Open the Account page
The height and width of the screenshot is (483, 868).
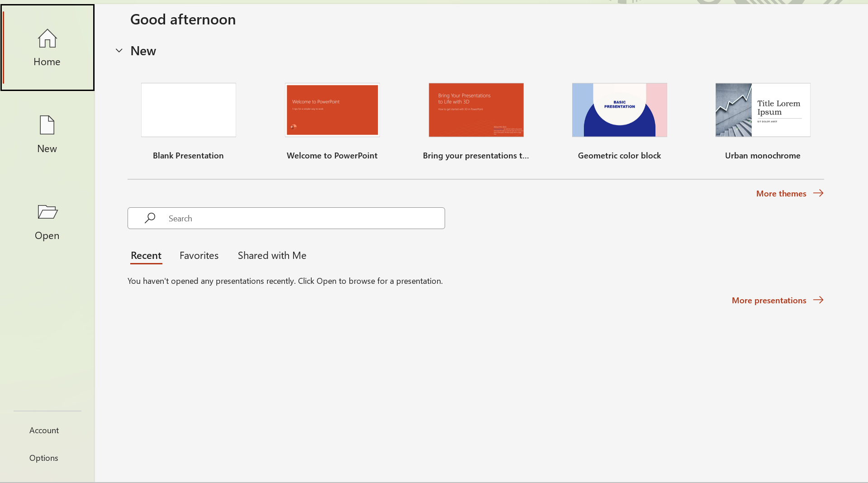[44, 430]
